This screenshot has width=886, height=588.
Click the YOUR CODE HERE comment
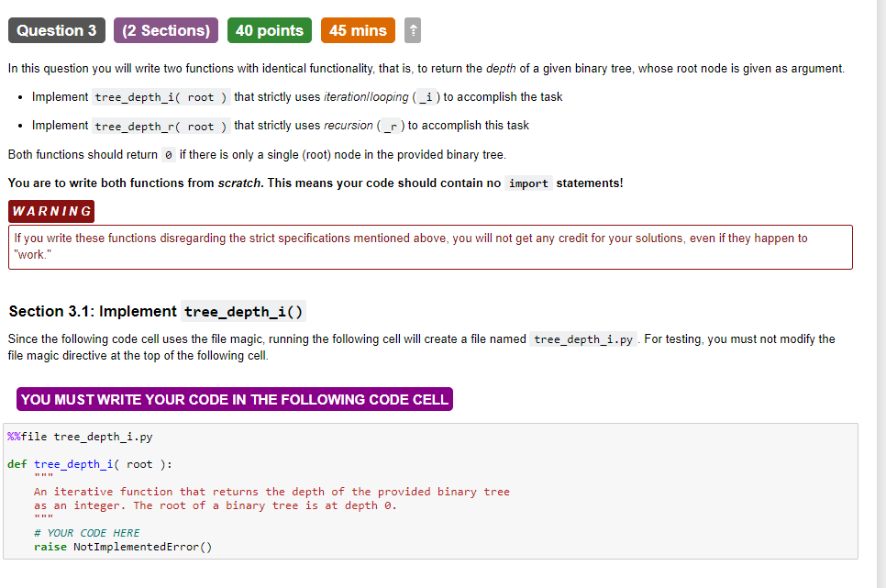[x=88, y=533]
